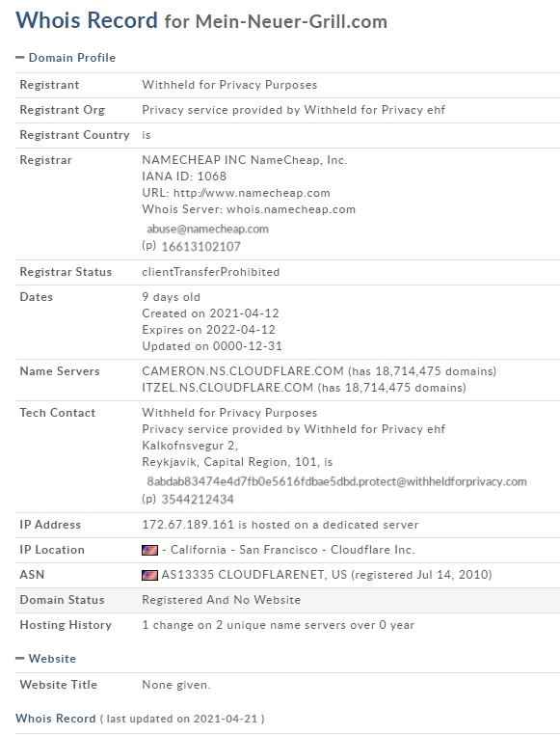The width and height of the screenshot is (560, 735).
Task: Select tech contact phone 3544212434
Action: (x=198, y=500)
